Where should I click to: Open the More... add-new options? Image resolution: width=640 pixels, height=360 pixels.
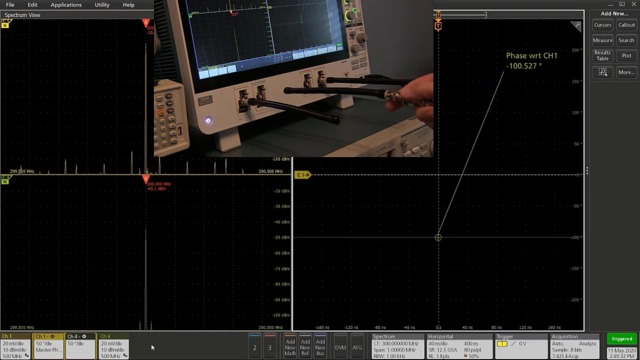pyautogui.click(x=626, y=72)
